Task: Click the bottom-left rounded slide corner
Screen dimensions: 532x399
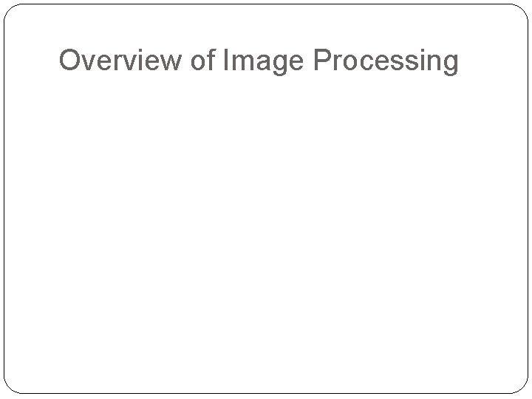Action: (10, 387)
